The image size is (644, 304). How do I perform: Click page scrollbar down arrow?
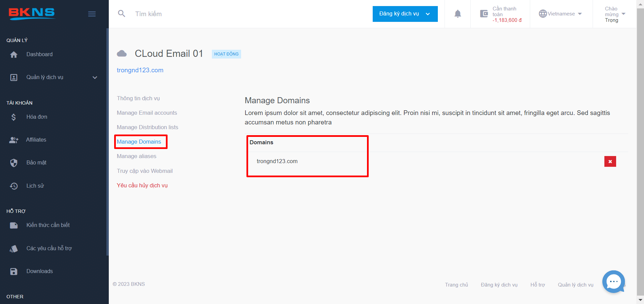(x=640, y=300)
